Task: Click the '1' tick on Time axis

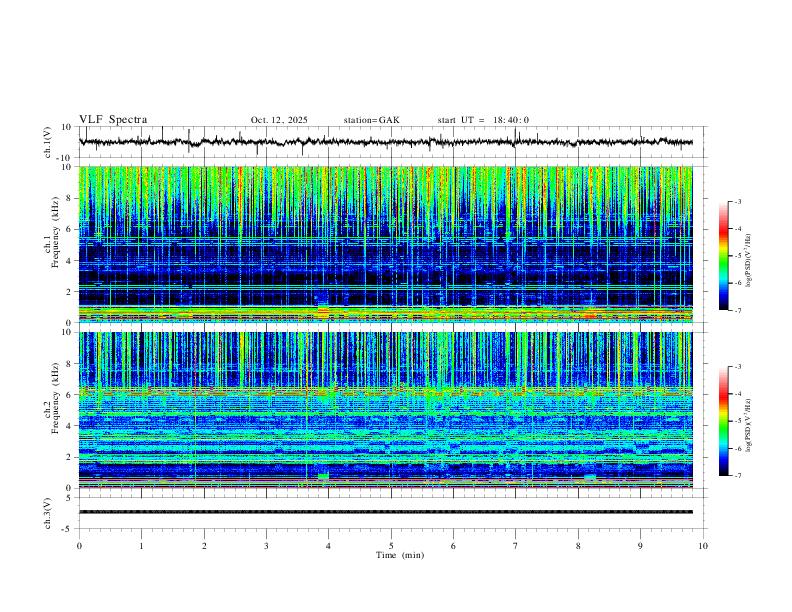Action: [x=141, y=546]
